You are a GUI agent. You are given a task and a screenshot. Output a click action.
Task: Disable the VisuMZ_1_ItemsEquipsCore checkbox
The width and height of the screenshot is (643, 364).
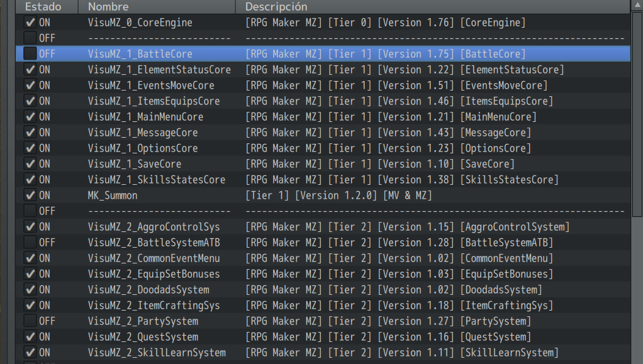pos(30,101)
